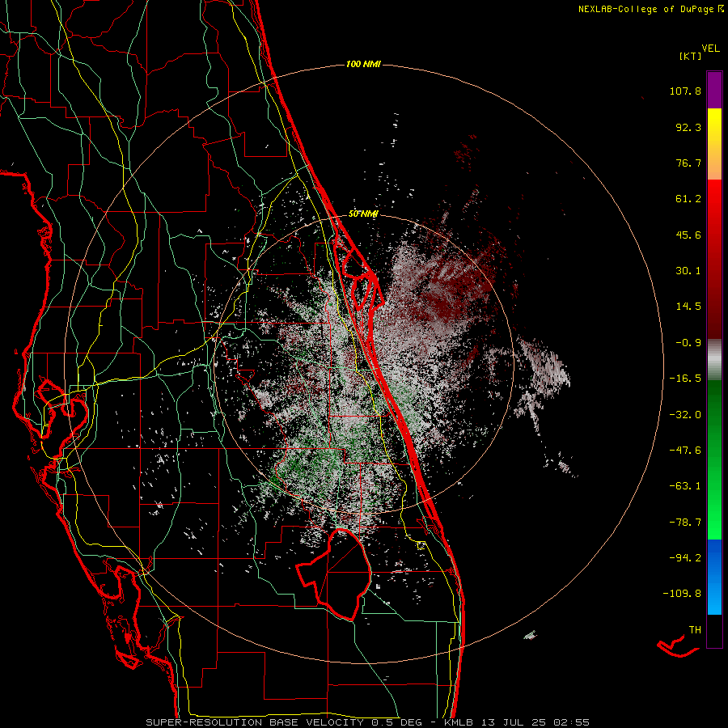Click the -63.1 velocity scale value
This screenshot has height=728, width=728.
coord(685,486)
